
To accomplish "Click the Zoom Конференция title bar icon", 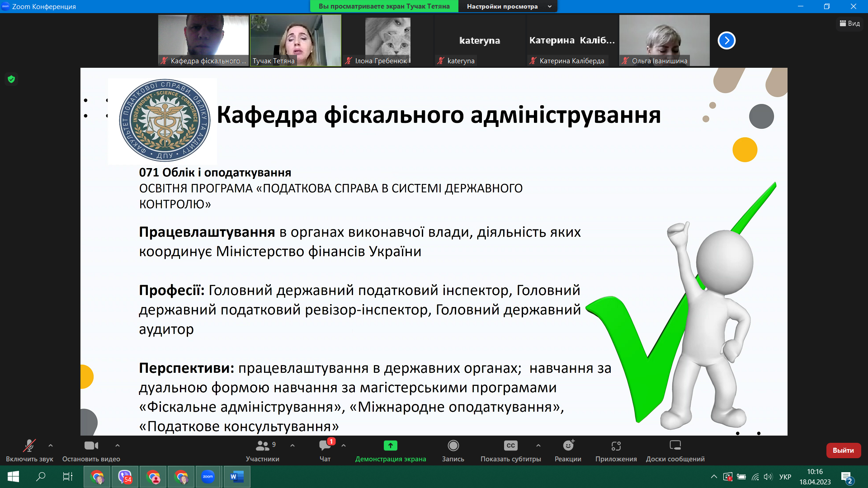I will coord(5,6).
